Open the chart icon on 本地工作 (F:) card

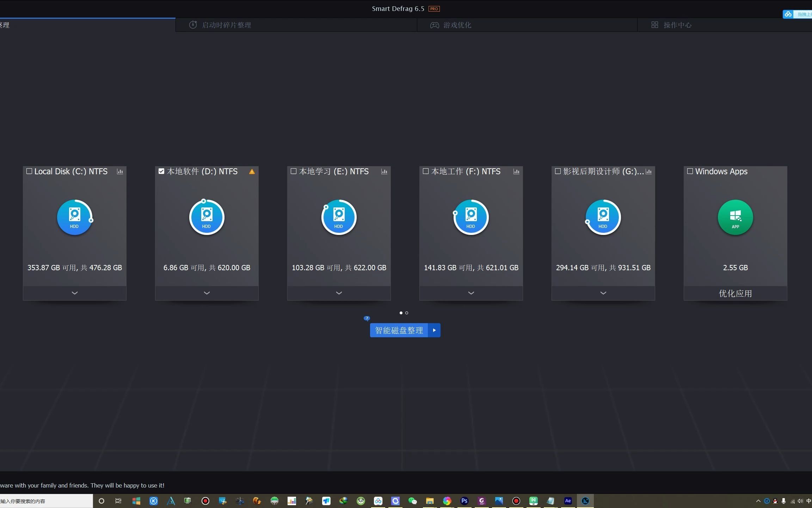pos(516,171)
